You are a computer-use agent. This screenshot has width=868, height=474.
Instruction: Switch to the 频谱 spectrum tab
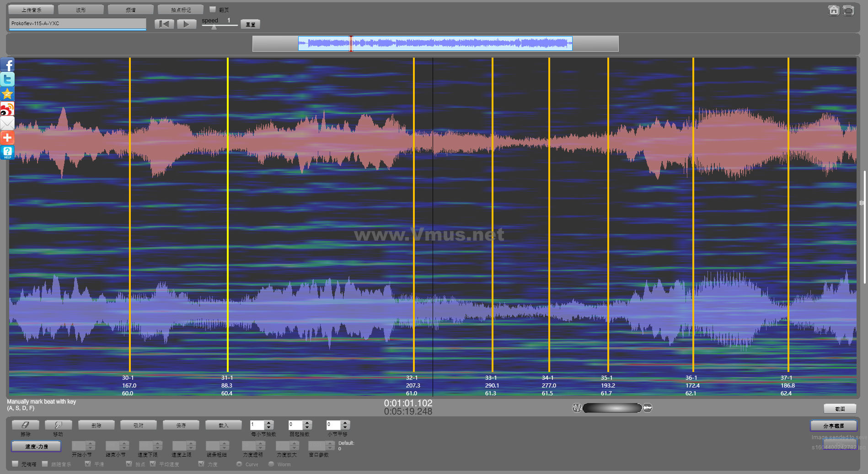tap(131, 10)
